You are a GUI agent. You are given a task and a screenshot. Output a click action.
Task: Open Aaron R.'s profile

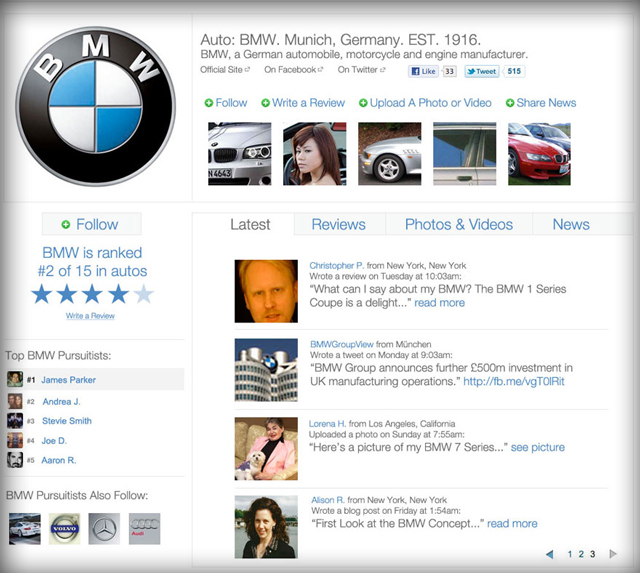pos(59,460)
